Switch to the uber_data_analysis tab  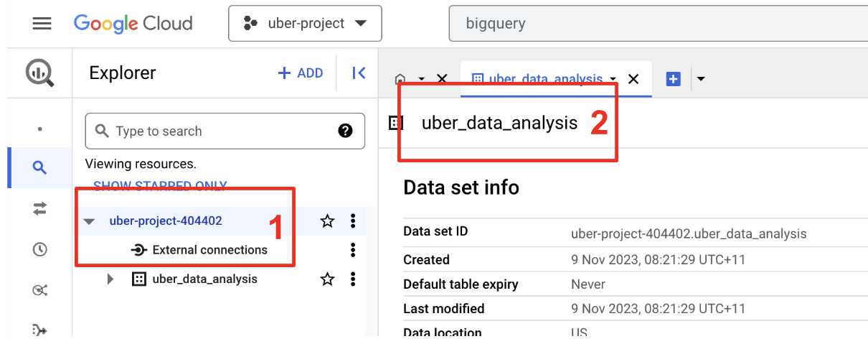pyautogui.click(x=537, y=79)
